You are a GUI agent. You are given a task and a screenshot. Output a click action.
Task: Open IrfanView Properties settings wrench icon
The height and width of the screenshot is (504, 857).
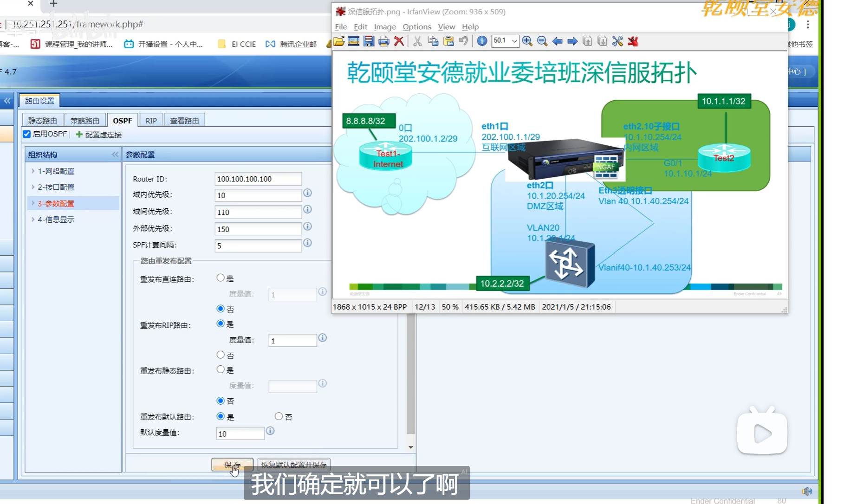(x=617, y=41)
